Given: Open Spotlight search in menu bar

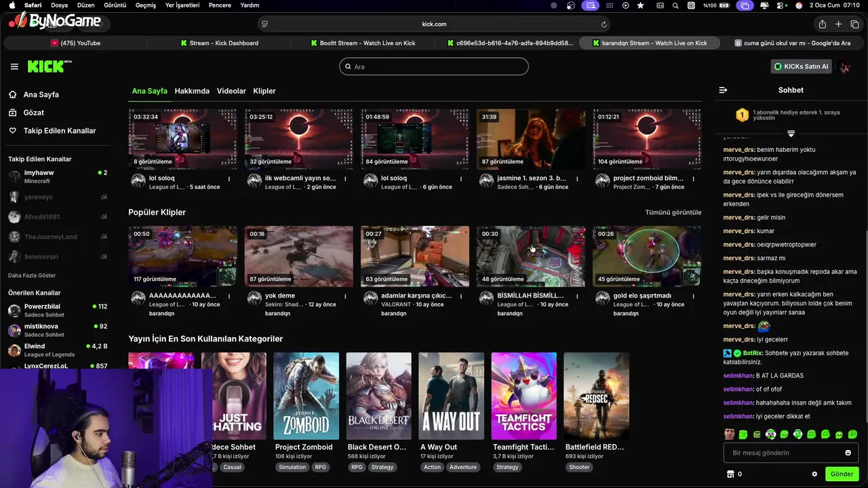Looking at the screenshot, I should coord(675,5).
